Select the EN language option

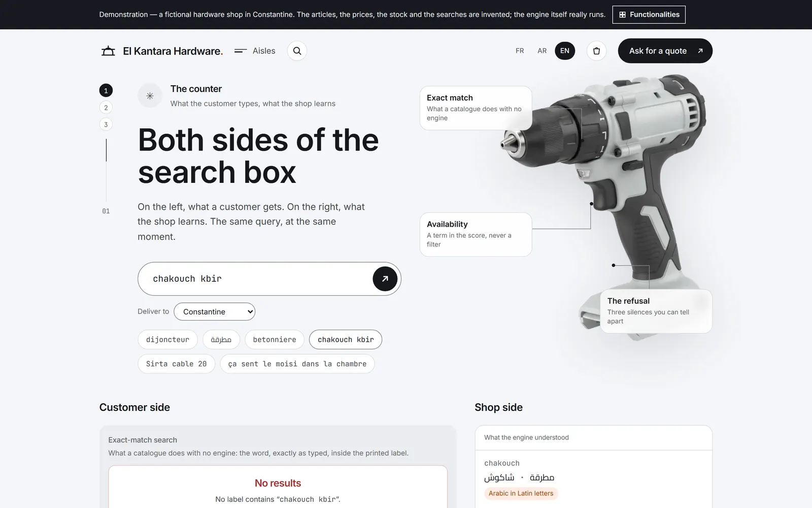pyautogui.click(x=565, y=51)
